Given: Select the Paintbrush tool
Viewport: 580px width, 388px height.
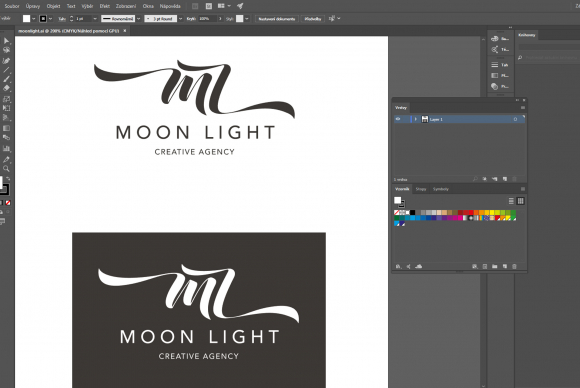Looking at the screenshot, I should click(6, 79).
